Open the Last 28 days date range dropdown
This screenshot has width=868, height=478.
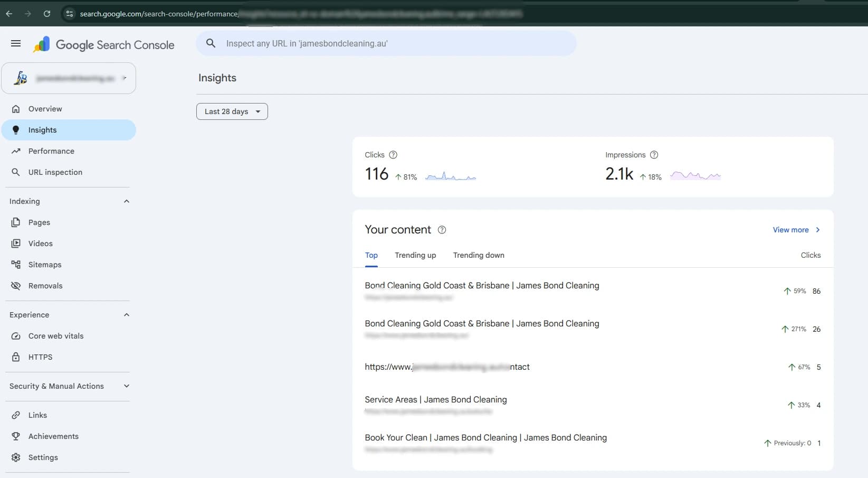(232, 111)
